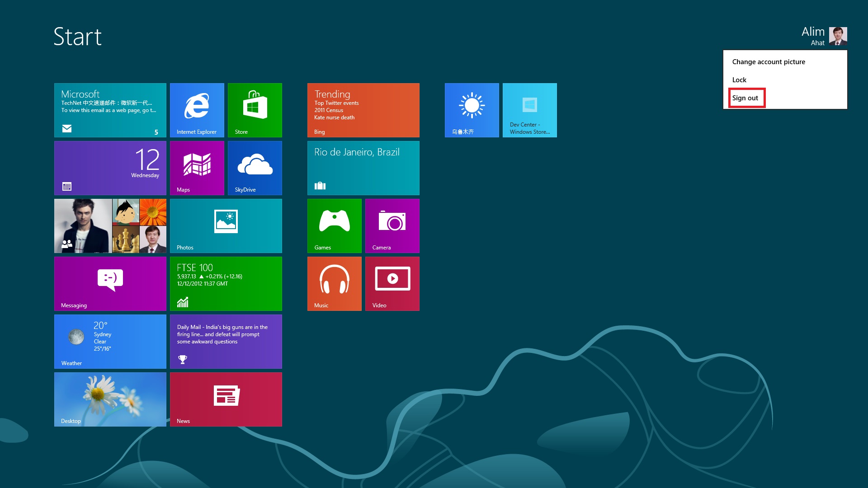Image resolution: width=868 pixels, height=488 pixels.
Task: Open the Calendar tile showing 12 Wednesday
Action: click(110, 168)
